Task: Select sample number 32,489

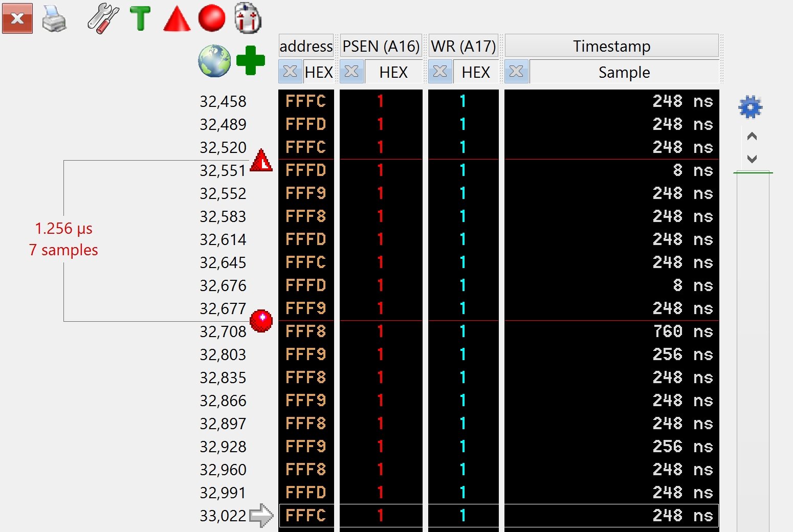Action: (x=223, y=124)
